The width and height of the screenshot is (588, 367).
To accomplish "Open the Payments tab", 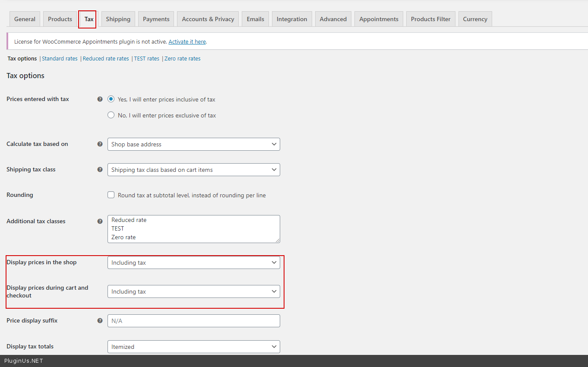I will point(156,19).
